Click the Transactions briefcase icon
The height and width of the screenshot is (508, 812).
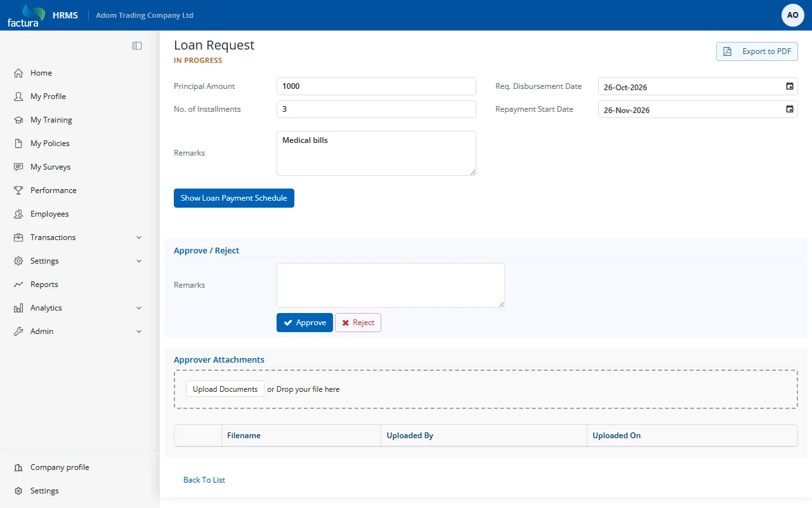[x=18, y=237]
